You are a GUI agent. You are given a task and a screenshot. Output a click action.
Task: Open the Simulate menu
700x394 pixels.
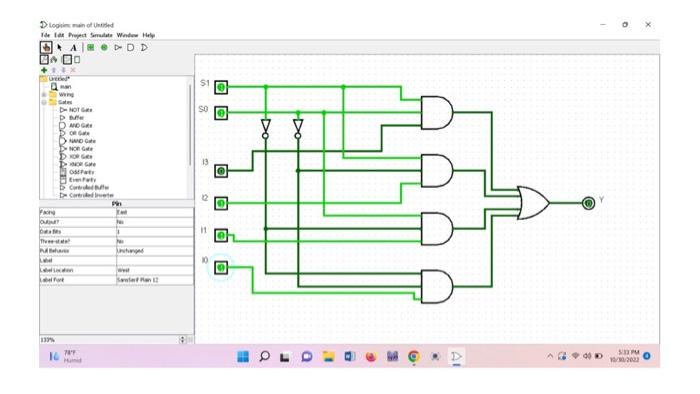click(101, 35)
